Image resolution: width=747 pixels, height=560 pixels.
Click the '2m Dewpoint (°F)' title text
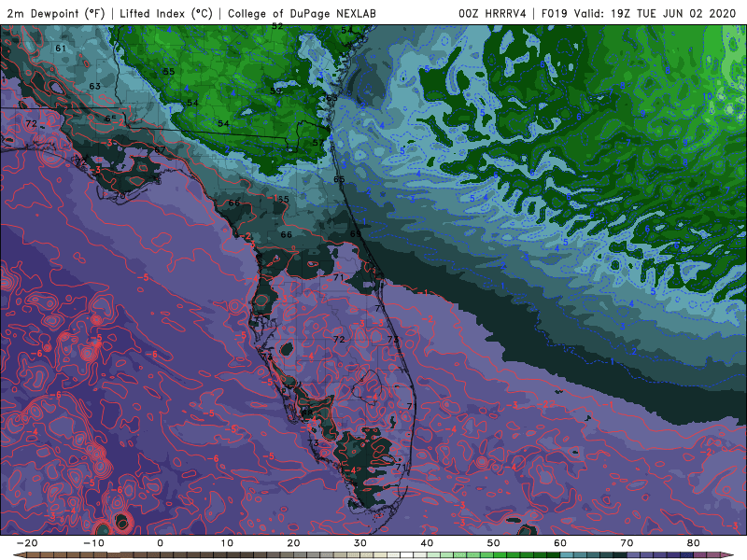click(x=56, y=14)
